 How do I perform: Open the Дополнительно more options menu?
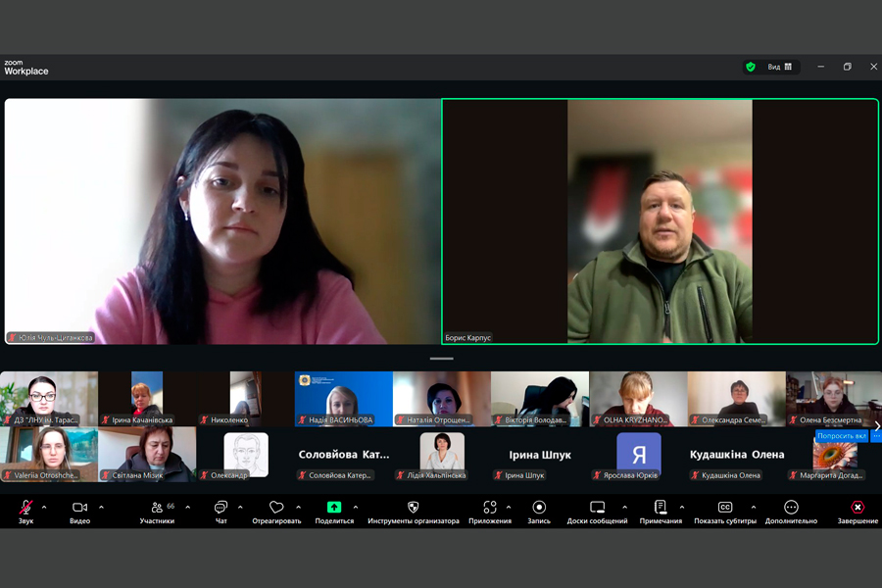[x=791, y=512]
